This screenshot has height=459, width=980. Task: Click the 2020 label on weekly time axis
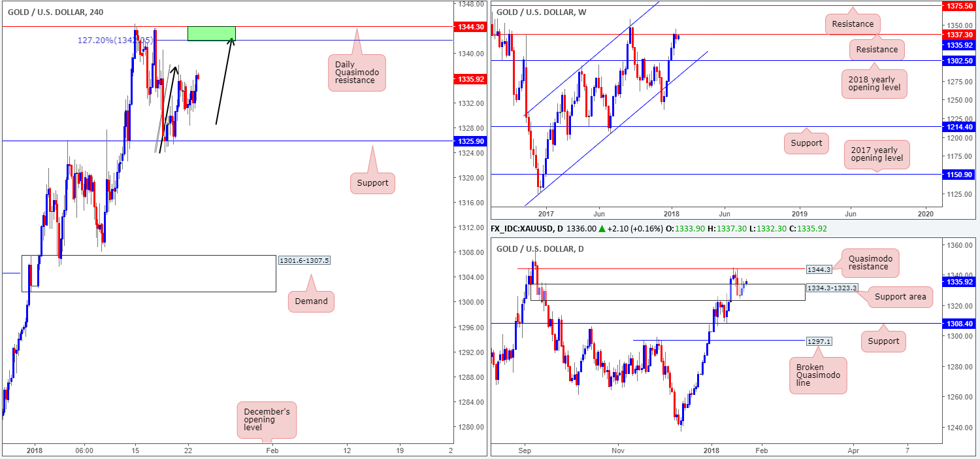tap(926, 214)
